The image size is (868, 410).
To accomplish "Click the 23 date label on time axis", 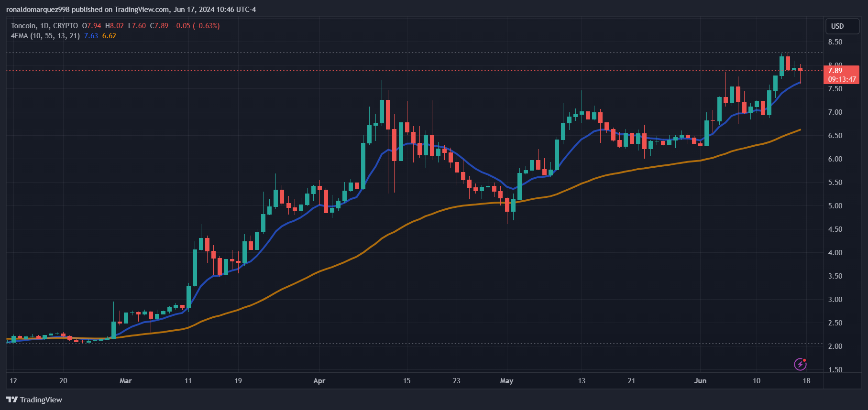I will point(457,381).
